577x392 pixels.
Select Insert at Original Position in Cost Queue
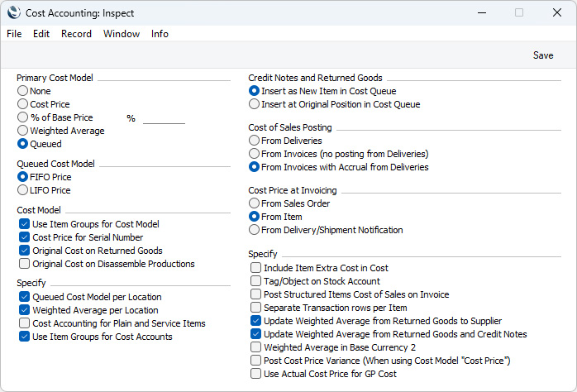coord(254,104)
